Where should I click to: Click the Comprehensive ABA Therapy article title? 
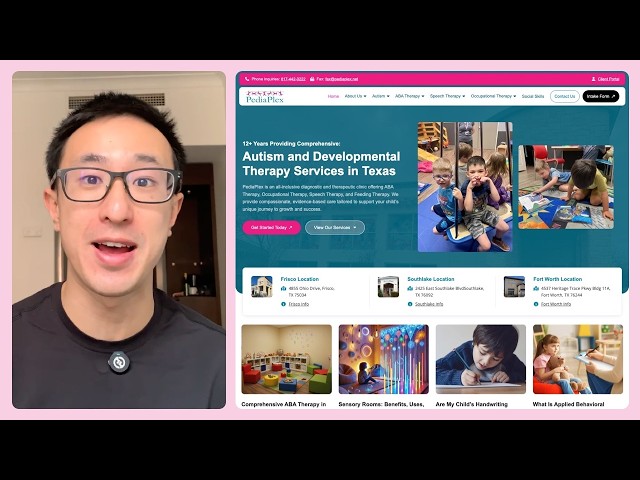coord(284,404)
